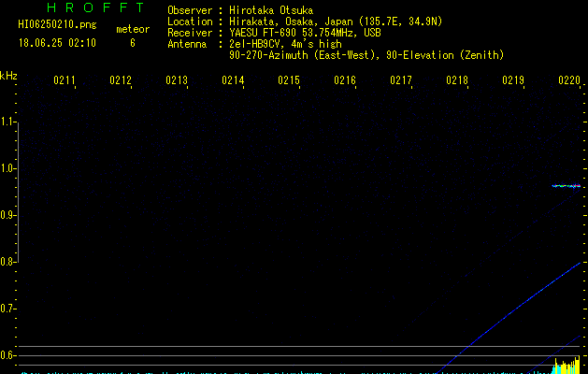Click the 0.7 kHz frequency label
The height and width of the screenshot is (374, 588).
7,309
